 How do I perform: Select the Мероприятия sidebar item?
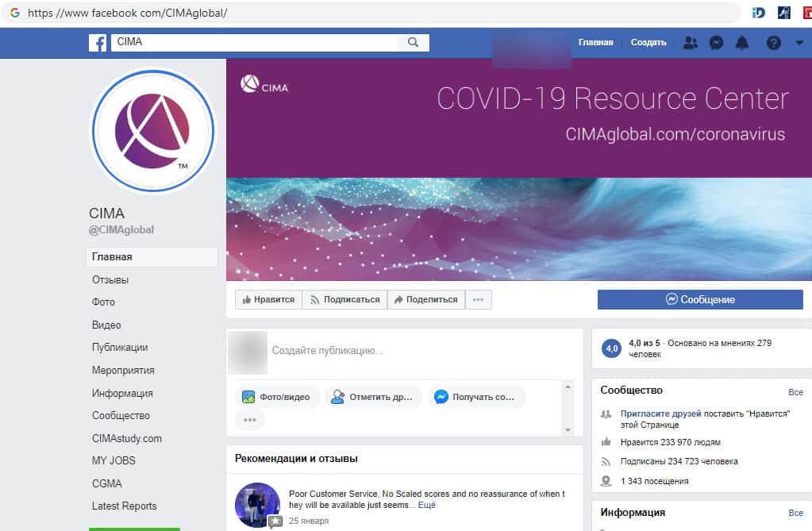(123, 371)
